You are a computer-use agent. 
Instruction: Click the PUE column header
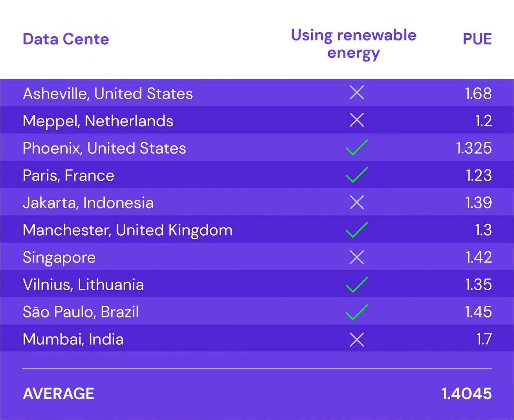tap(477, 39)
